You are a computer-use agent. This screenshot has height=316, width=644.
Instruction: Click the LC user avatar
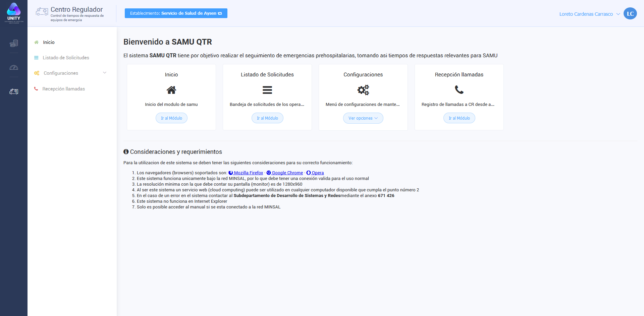630,14
